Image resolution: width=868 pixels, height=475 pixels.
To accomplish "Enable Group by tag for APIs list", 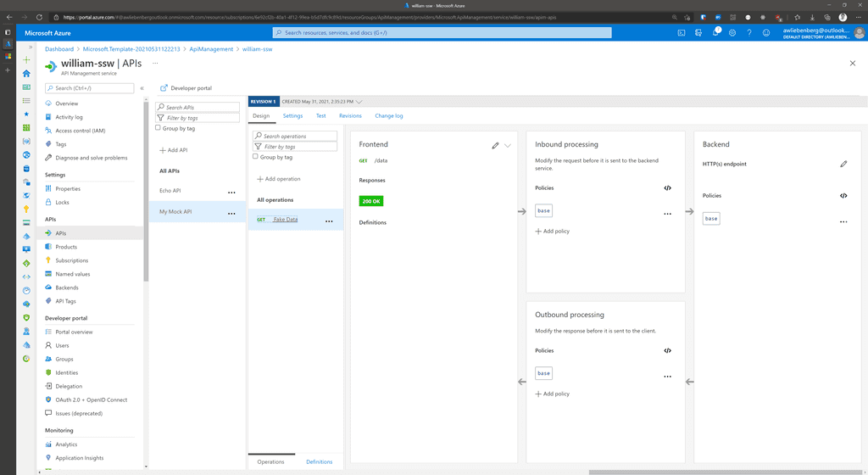I will pos(159,128).
